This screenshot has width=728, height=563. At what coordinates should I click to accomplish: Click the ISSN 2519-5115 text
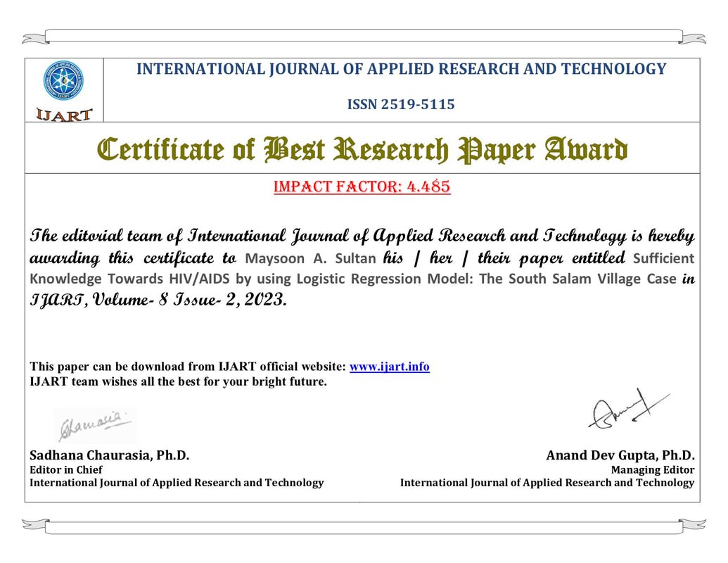pos(401,104)
